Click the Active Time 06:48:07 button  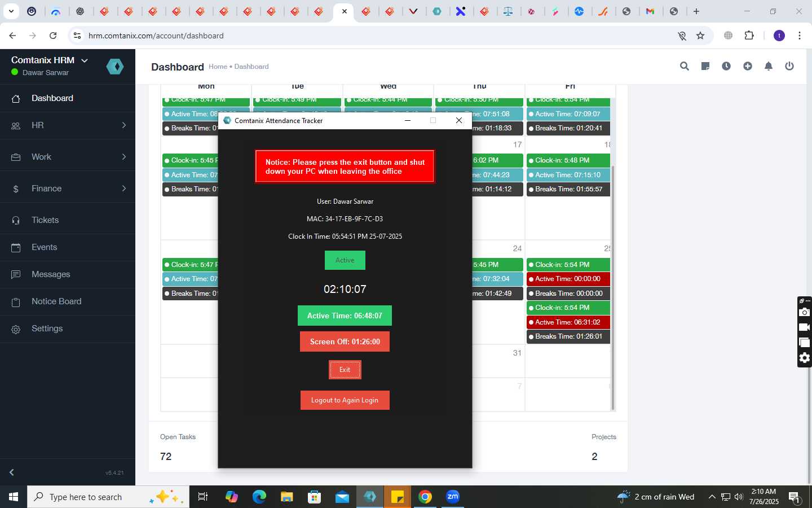pyautogui.click(x=345, y=316)
